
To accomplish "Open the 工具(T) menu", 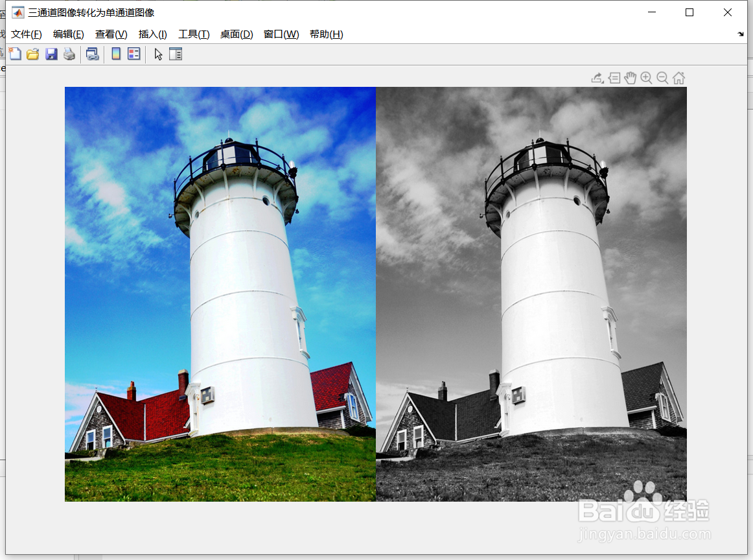I will (194, 34).
